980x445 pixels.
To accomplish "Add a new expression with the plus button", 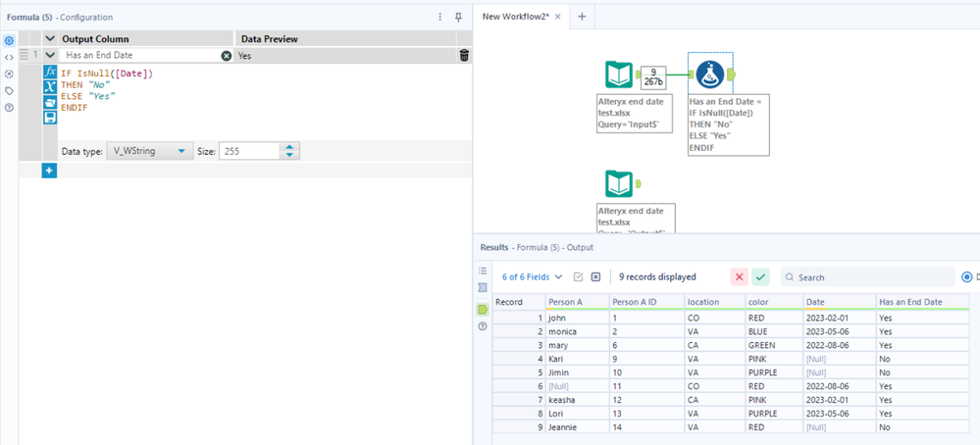I will pyautogui.click(x=49, y=170).
